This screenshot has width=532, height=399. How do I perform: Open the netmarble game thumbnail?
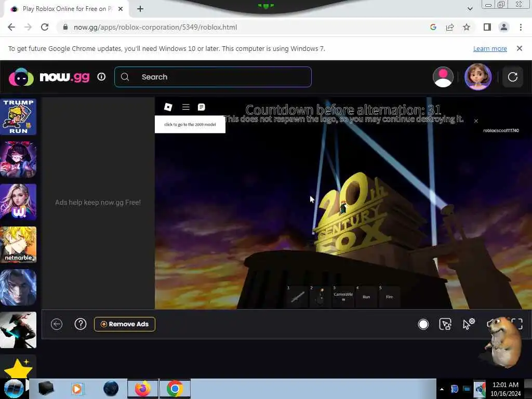tap(18, 245)
